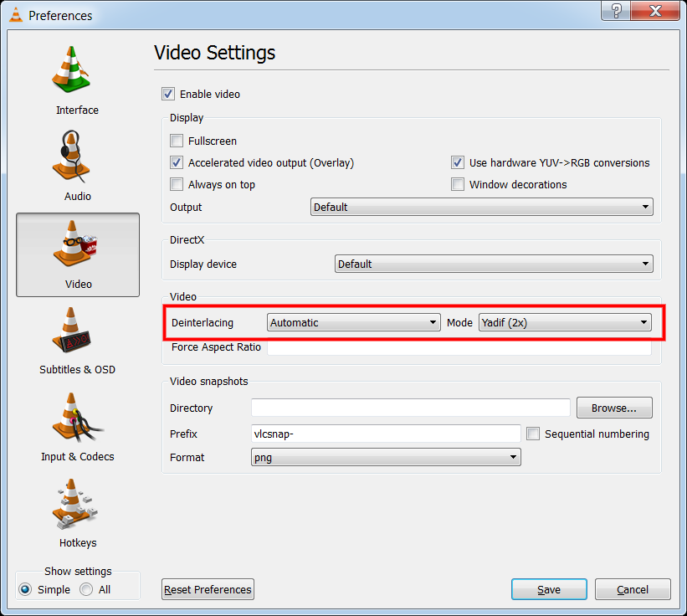This screenshot has width=687, height=616.
Task: Click the Show settings label
Action: point(78,572)
